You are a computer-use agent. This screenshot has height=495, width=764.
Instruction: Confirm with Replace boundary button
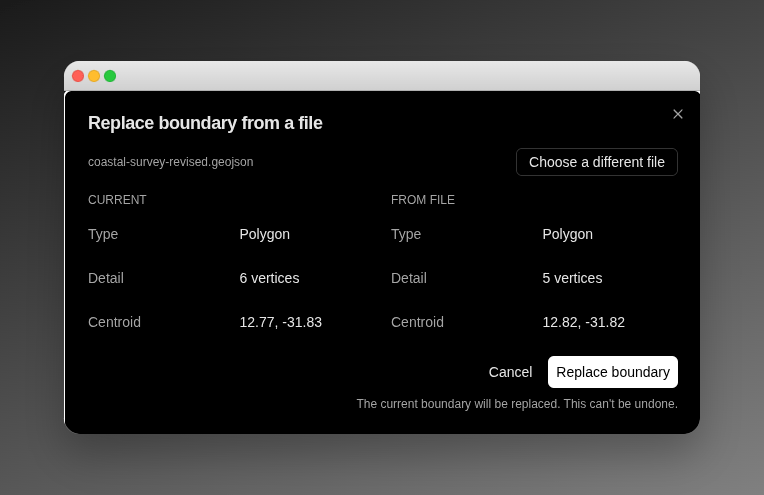pyautogui.click(x=612, y=372)
